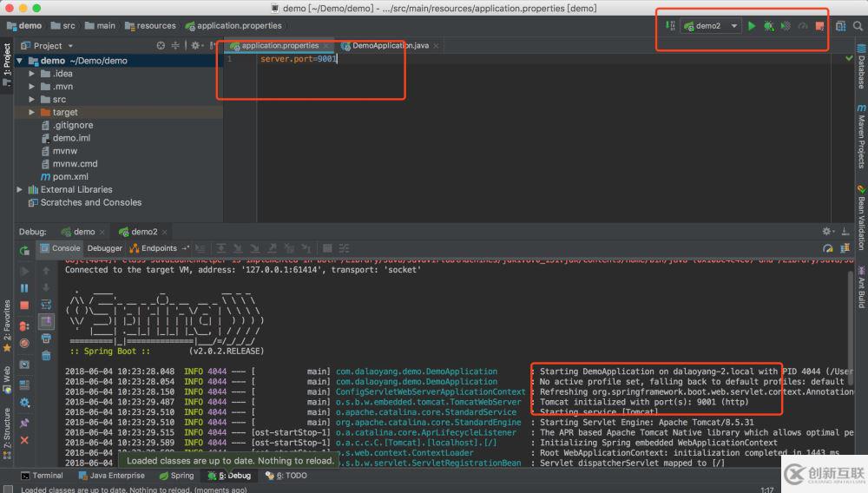Viewport: 868px width, 493px height.
Task: Open Ant Build side panel
Action: tap(861, 287)
